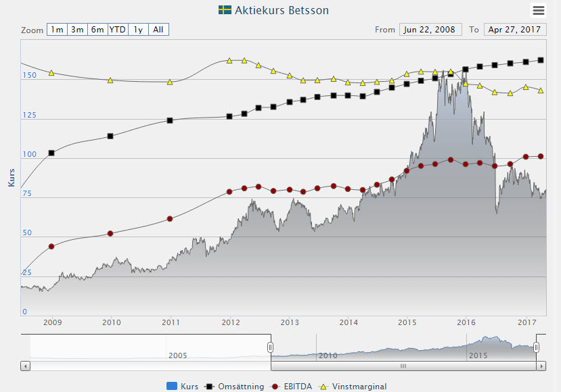561x392 pixels.
Task: Click the 2015 x-axis label
Action: (407, 322)
